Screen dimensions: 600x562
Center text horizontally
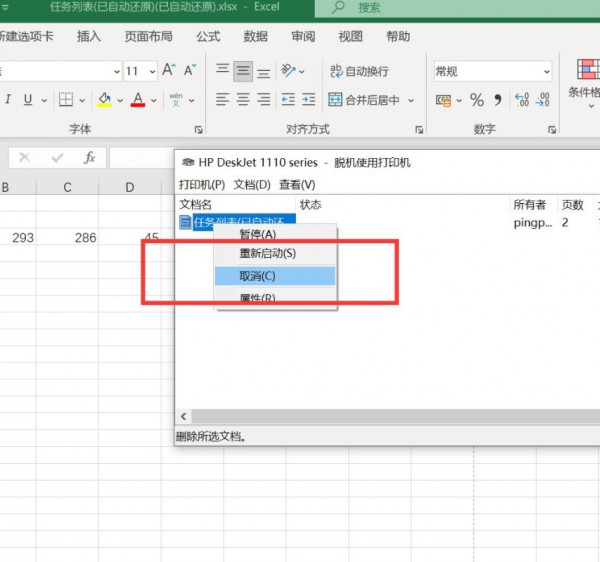(x=243, y=99)
